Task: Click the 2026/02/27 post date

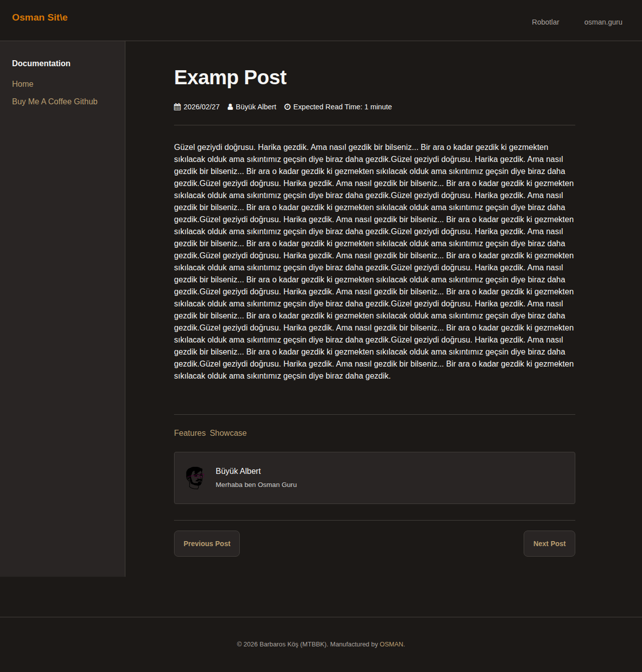Action: 202,107
